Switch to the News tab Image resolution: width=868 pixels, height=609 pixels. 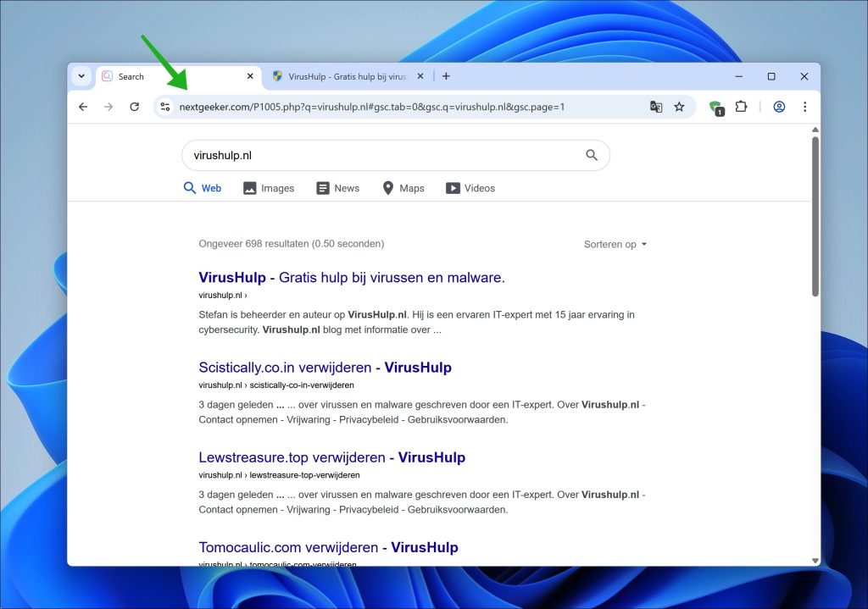(x=337, y=188)
